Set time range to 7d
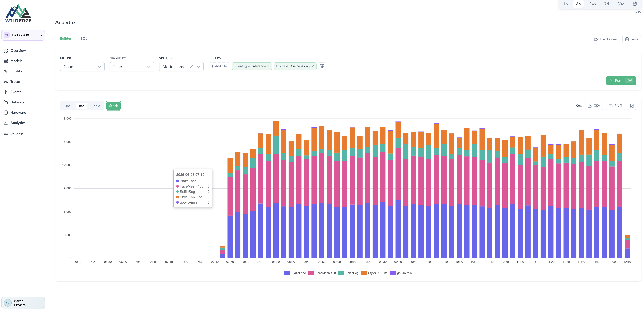Viewport: 644px width, 311px height. click(607, 4)
